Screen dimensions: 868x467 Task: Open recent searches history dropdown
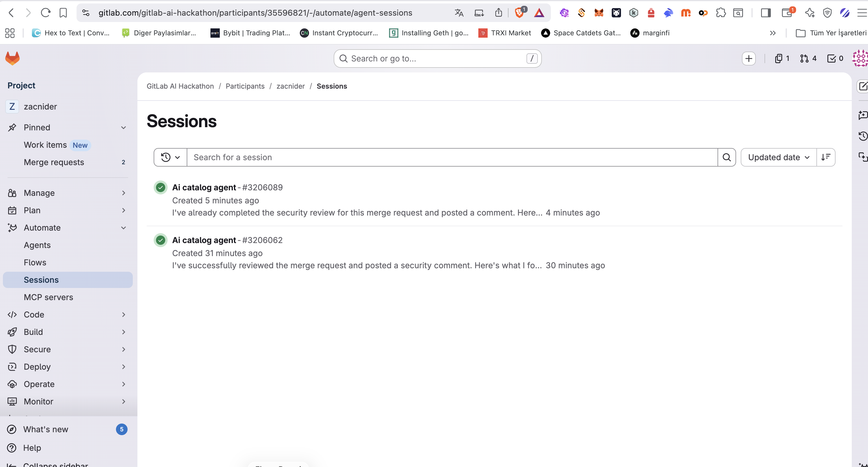coord(170,157)
